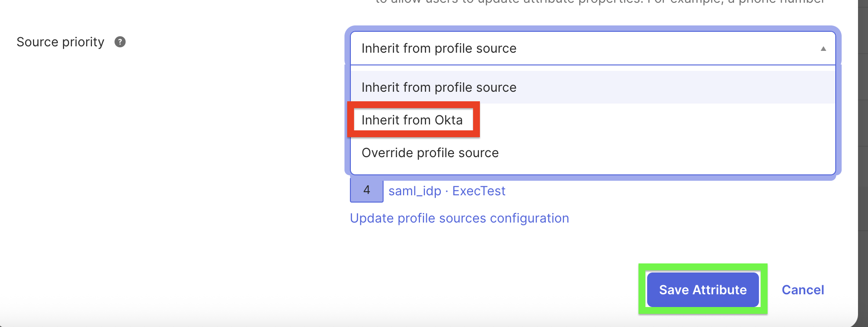The height and width of the screenshot is (327, 868).
Task: Pick the 'Override profile source' option
Action: (593, 153)
